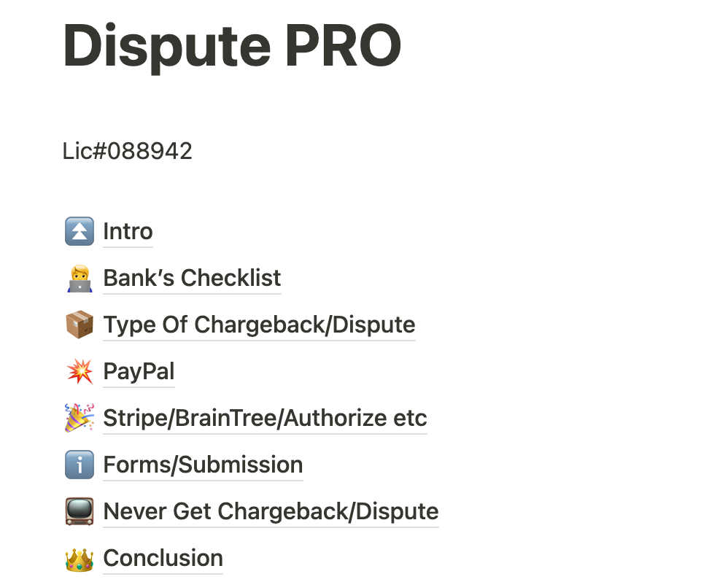Screen dimensions: 728x582
Task: Open the Intro page link
Action: pos(128,231)
